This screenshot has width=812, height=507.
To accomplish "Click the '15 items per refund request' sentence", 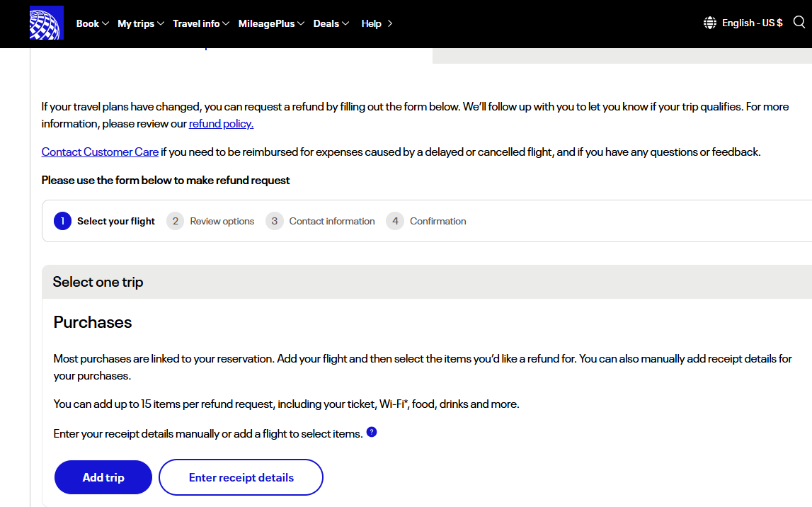I will click(287, 404).
